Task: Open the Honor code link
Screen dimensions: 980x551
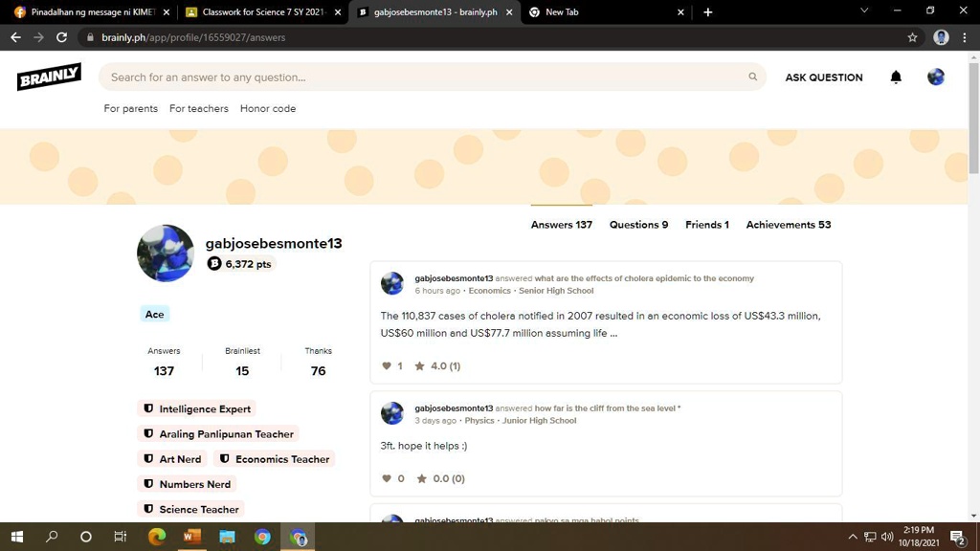Action: [x=268, y=108]
